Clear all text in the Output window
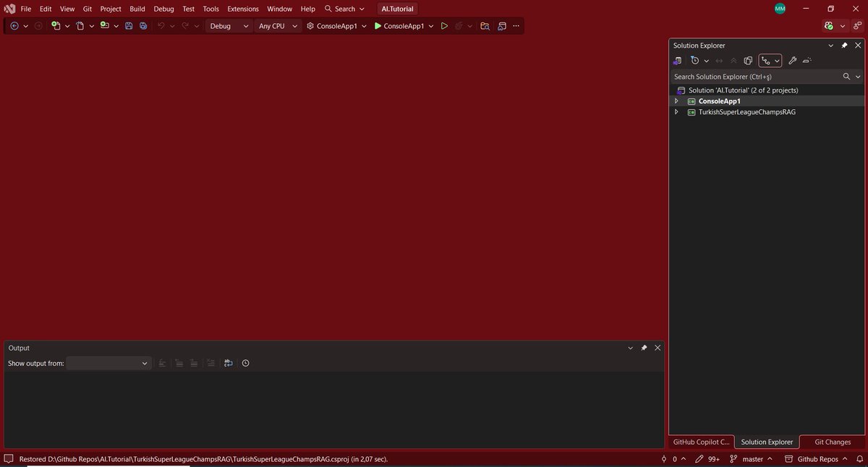Screen dimensions: 868x467 pos(210,363)
